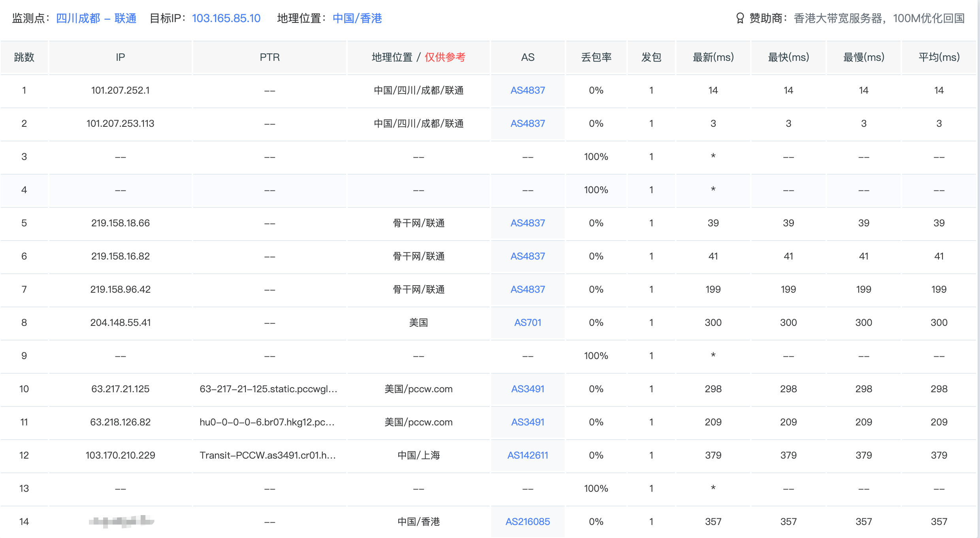Image resolution: width=980 pixels, height=538 pixels.
Task: Click 100% packet loss in hop 9 row
Action: click(596, 356)
